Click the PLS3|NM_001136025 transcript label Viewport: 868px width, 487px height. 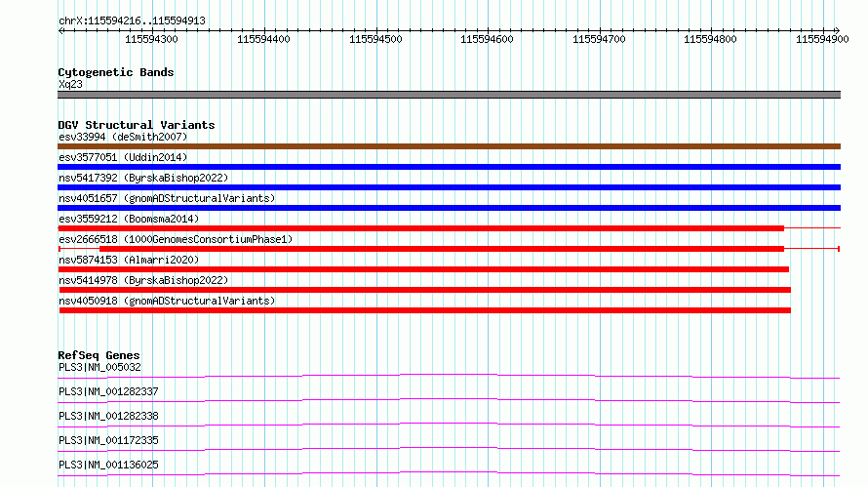coord(108,465)
